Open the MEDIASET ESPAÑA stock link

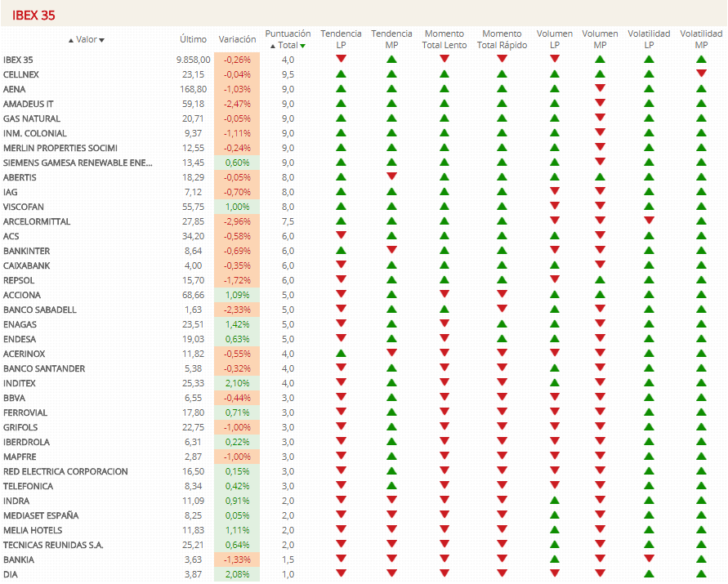coord(41,515)
